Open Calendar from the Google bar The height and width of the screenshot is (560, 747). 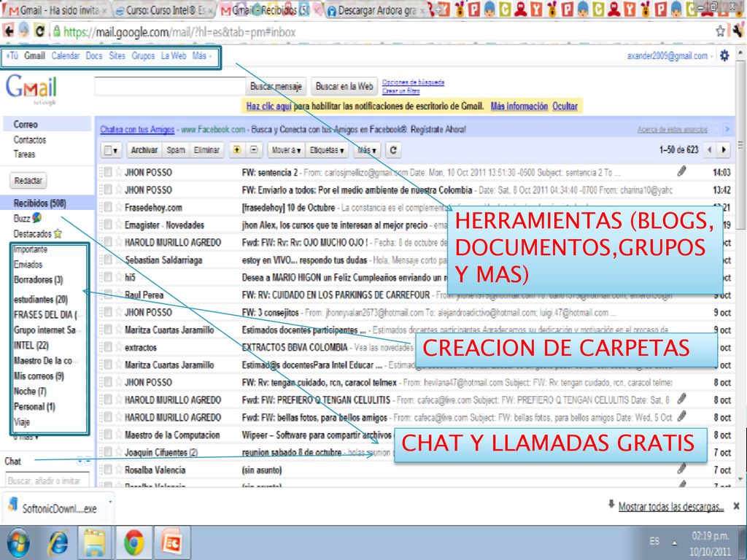pos(65,55)
